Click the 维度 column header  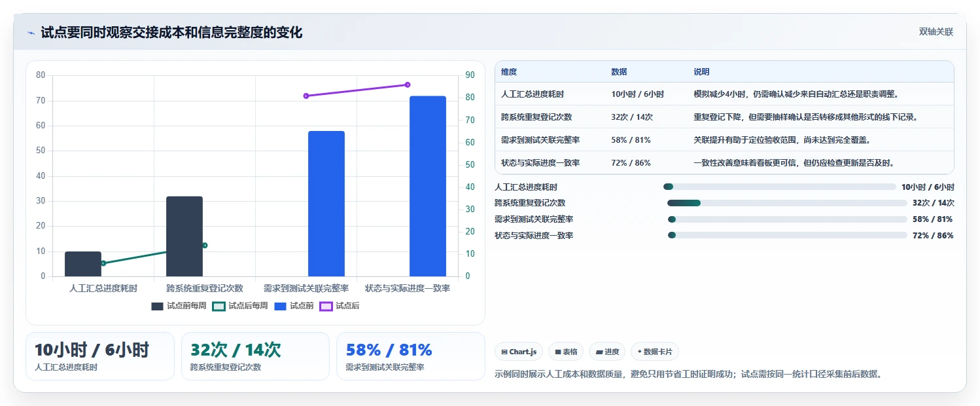[x=509, y=72]
